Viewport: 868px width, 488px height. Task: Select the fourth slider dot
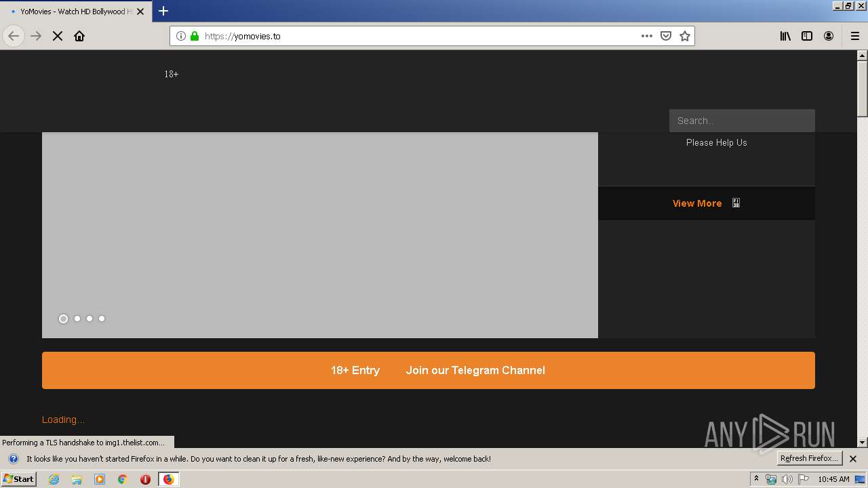[x=102, y=319]
